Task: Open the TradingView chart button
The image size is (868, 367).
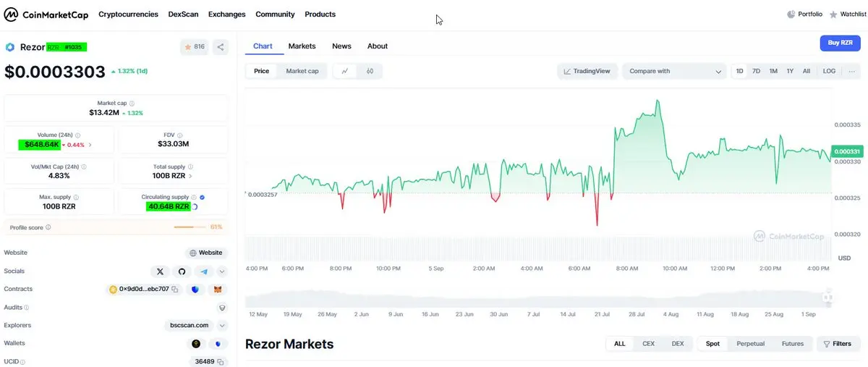Action: 587,71
